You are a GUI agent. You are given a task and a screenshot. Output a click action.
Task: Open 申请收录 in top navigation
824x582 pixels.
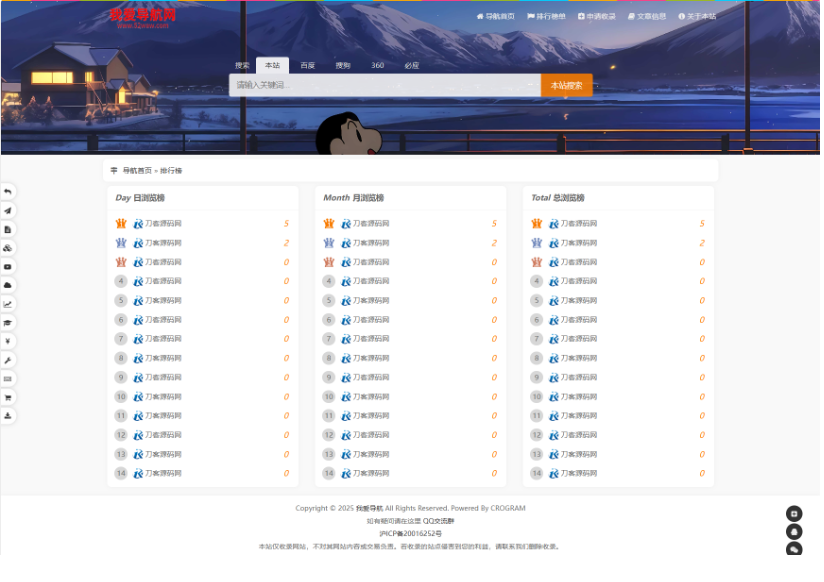[x=597, y=17]
